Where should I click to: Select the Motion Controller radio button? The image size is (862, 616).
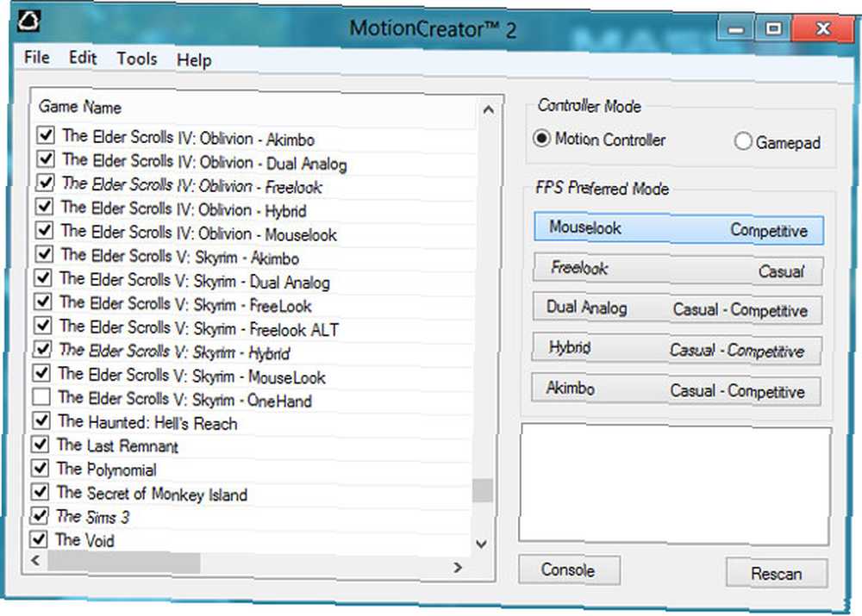(x=541, y=139)
